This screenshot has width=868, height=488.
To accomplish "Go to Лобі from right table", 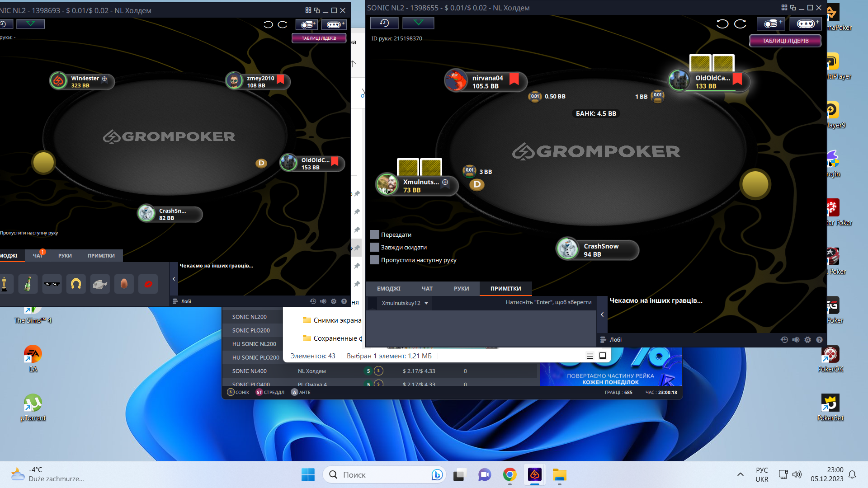I will click(611, 339).
